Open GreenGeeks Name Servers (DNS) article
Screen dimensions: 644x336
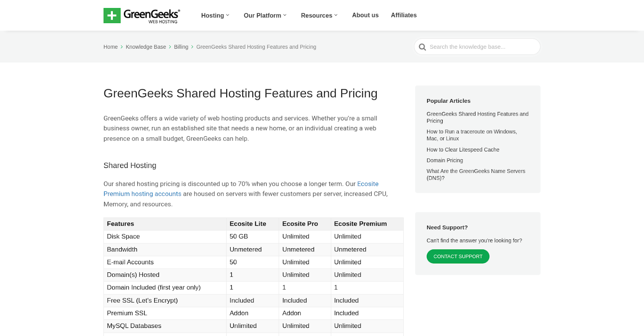tap(476, 174)
